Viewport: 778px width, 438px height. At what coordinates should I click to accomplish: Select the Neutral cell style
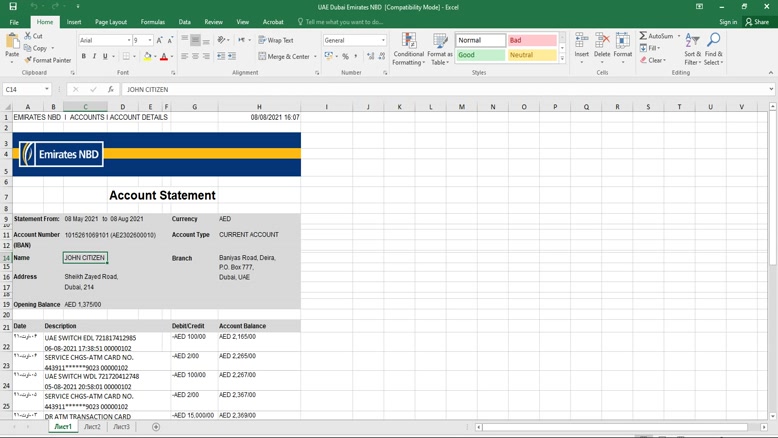pyautogui.click(x=532, y=55)
